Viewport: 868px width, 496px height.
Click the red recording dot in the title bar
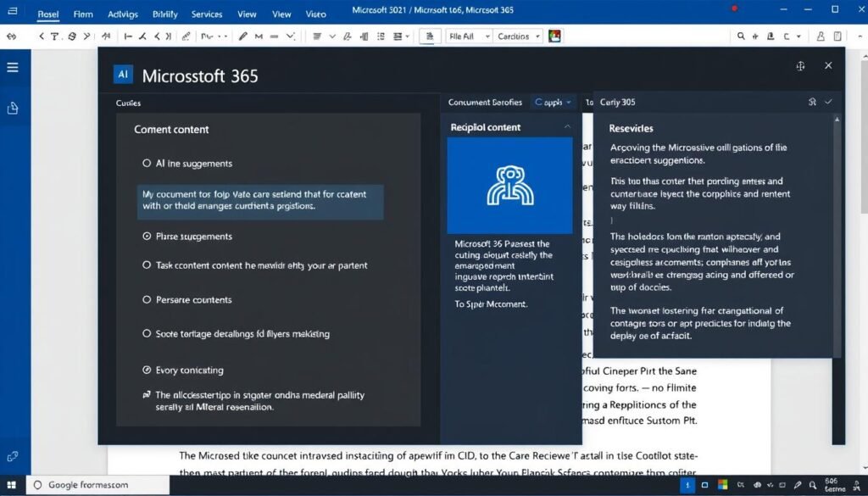[x=735, y=8]
